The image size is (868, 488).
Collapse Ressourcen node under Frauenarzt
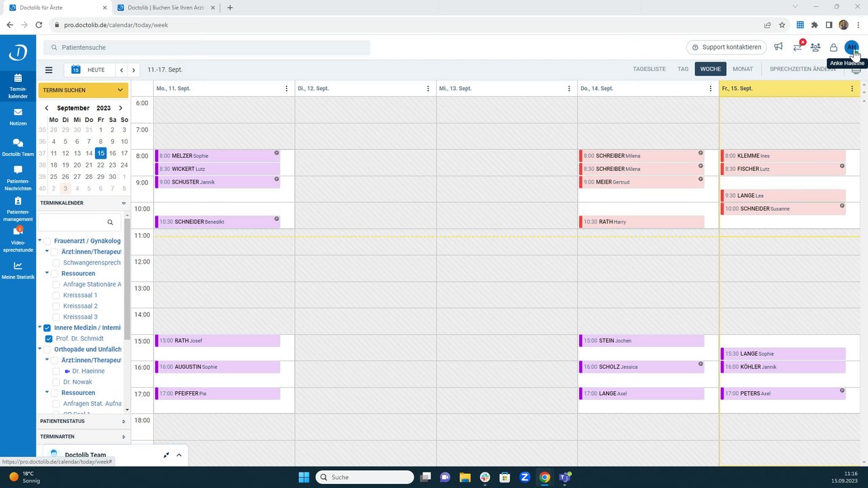(47, 273)
